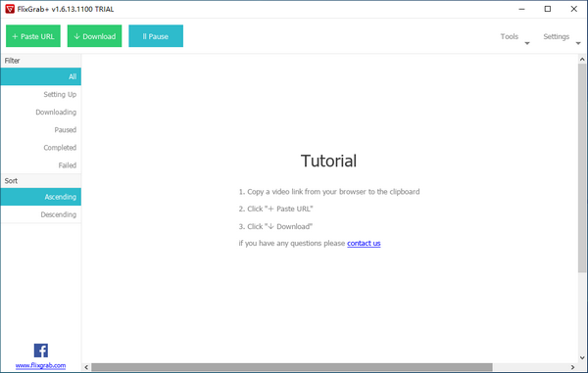Click the vertical scrollbar down arrow
Viewport: 588px width, 373px height.
582,357
